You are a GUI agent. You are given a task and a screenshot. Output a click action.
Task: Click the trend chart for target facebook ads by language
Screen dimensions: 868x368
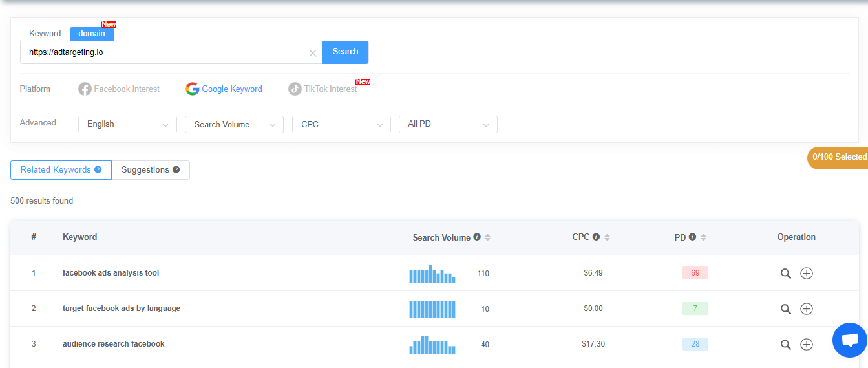[x=432, y=309]
